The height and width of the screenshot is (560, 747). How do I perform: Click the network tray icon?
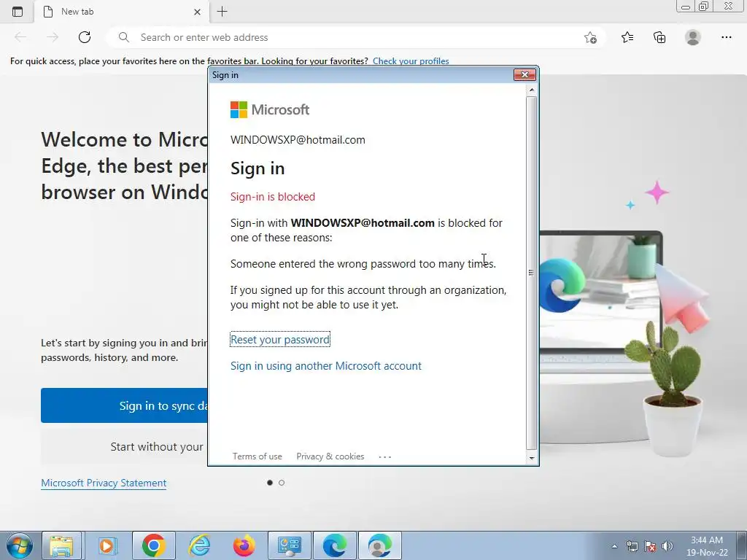click(x=632, y=546)
